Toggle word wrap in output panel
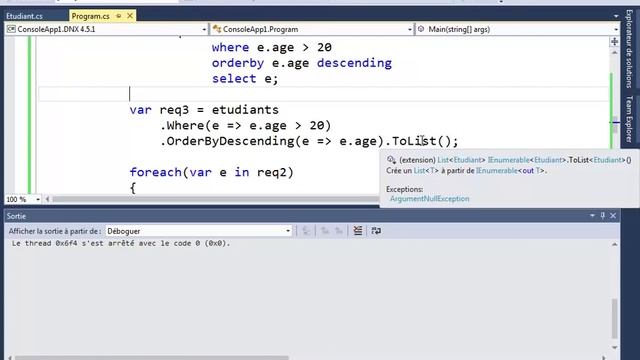 coord(376,231)
